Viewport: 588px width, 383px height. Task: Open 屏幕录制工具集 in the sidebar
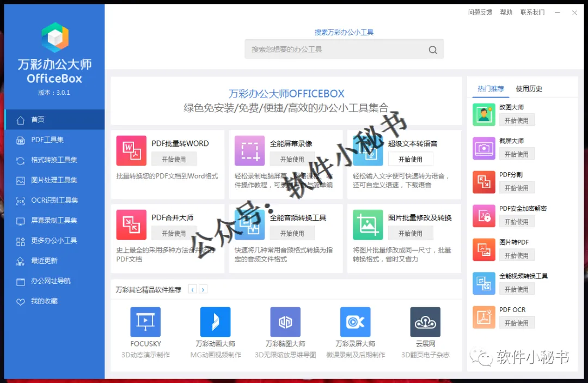tap(55, 220)
